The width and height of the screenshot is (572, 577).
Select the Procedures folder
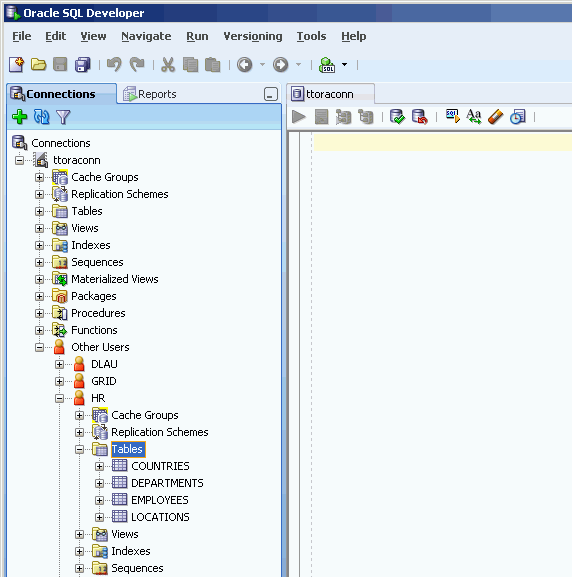click(98, 313)
